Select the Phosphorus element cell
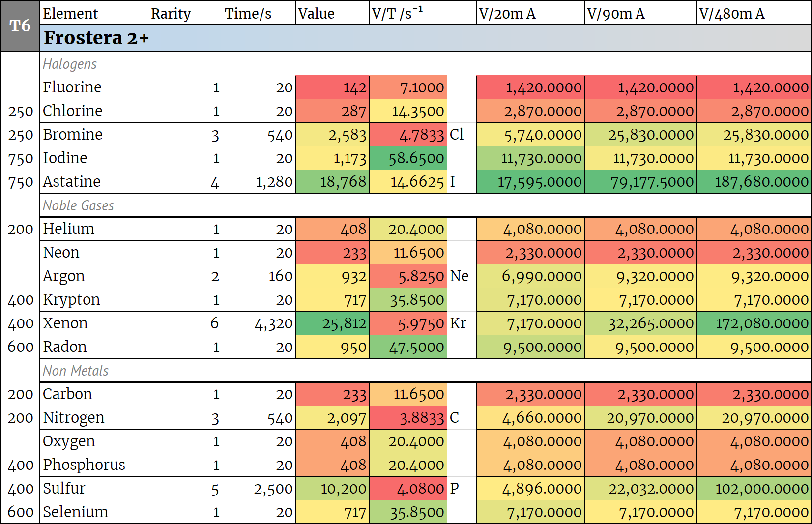This screenshot has width=812, height=524. (94, 465)
